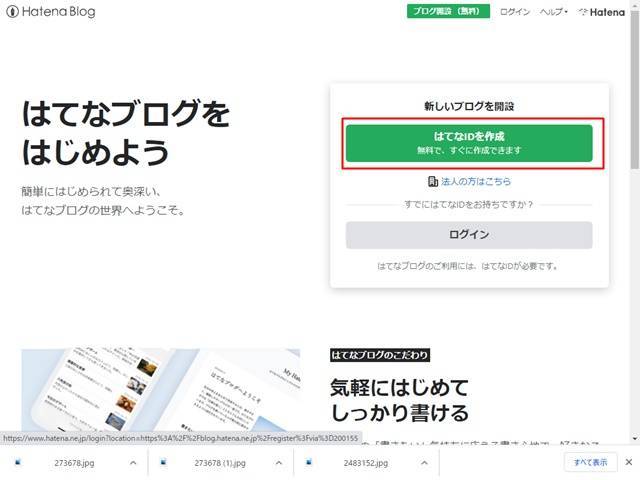This screenshot has height=480, width=640.
Task: Click the Hatena Blog logo
Action: click(51, 11)
